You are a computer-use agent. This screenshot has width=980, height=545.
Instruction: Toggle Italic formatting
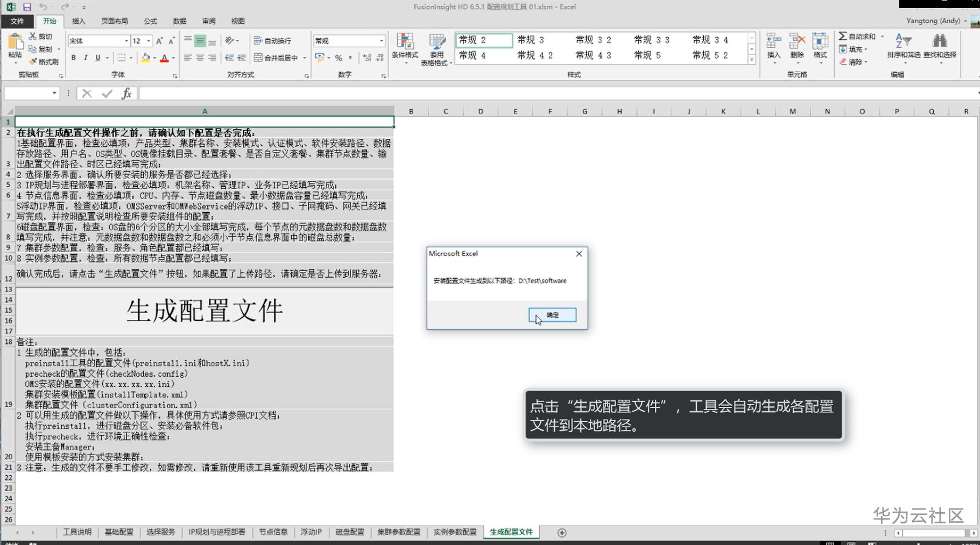click(x=86, y=58)
